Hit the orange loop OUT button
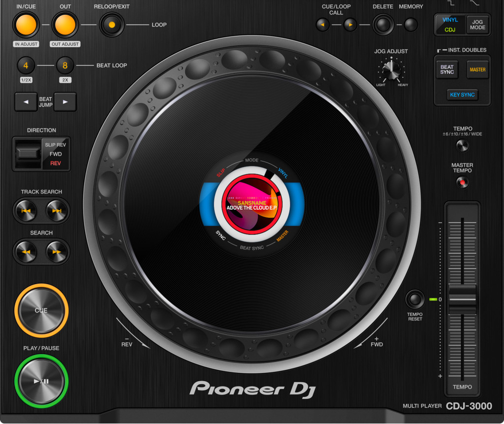Image resolution: width=504 pixels, height=424 pixels. [65, 25]
